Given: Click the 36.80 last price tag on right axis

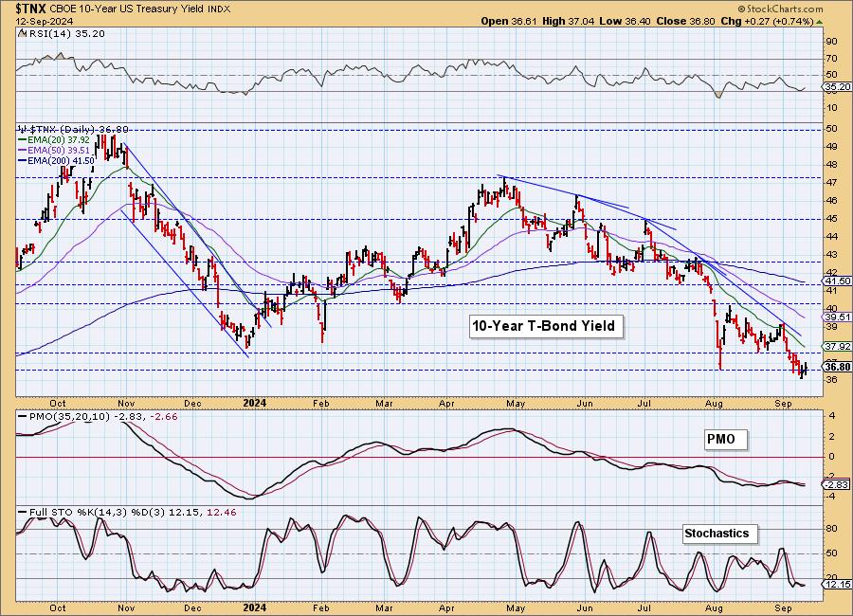Looking at the screenshot, I should (x=838, y=367).
